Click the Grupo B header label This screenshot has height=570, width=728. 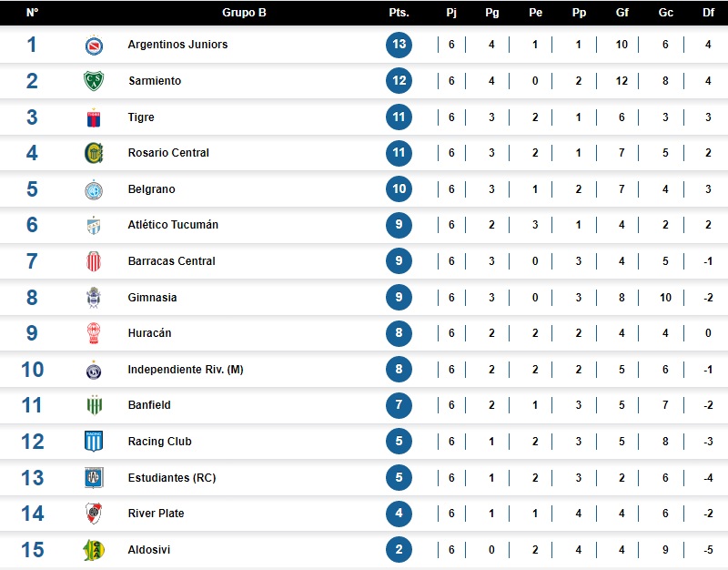point(244,13)
